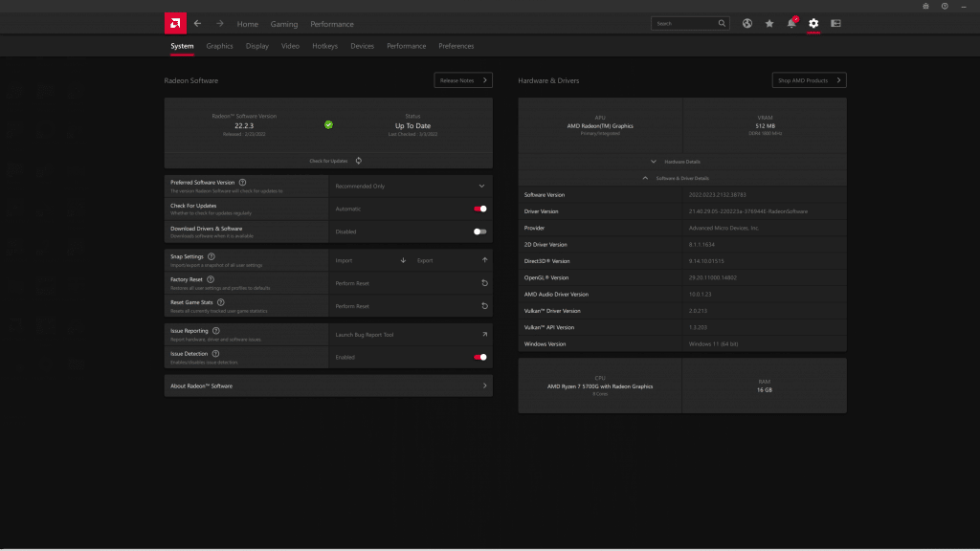The width and height of the screenshot is (980, 551).
Task: Click the RAM 16 GB card
Action: tap(765, 386)
